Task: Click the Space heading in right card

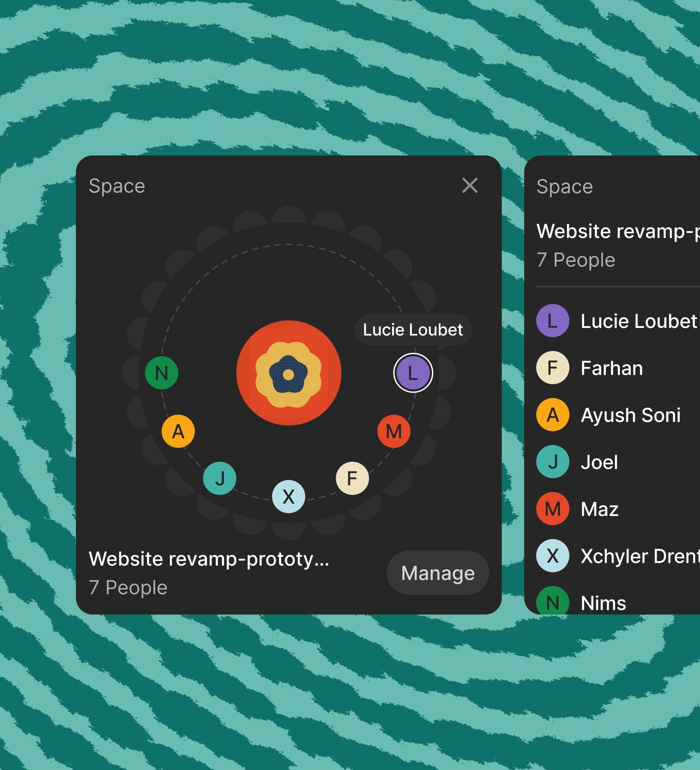Action: [x=565, y=187]
